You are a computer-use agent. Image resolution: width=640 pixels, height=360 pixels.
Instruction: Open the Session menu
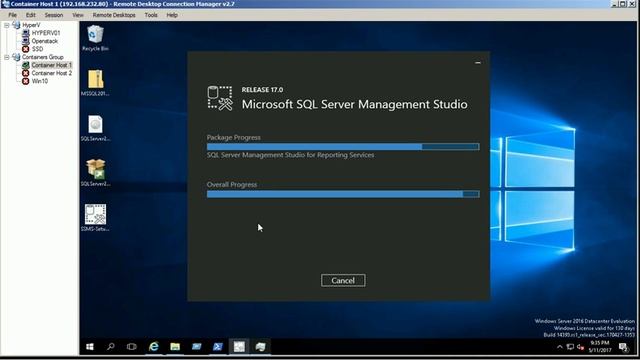point(54,15)
